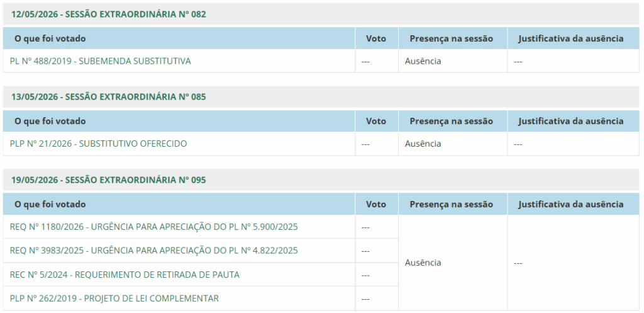
Task: Click 'O que foi votado' header in session 085
Action: click(50, 122)
